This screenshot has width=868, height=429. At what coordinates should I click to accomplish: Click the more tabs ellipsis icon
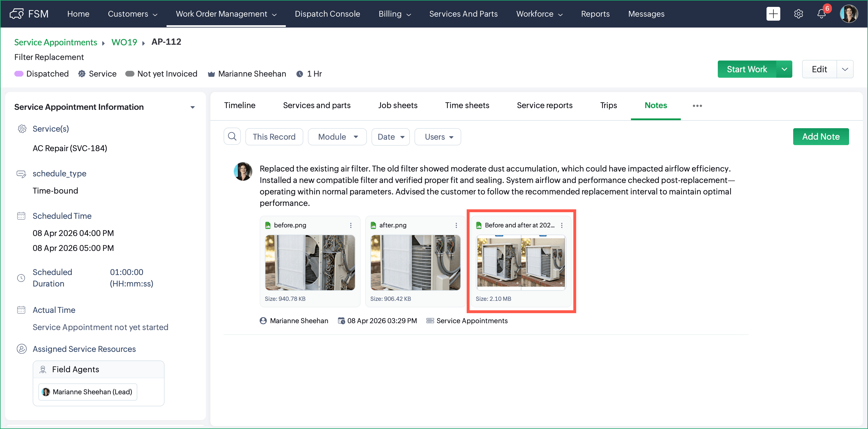[x=697, y=106]
